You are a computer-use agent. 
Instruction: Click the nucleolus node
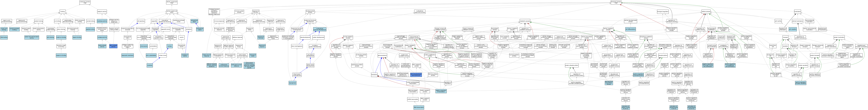[x=150, y=65]
